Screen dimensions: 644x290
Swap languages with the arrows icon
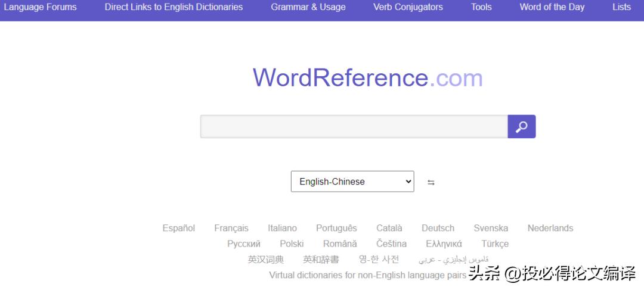[431, 183]
